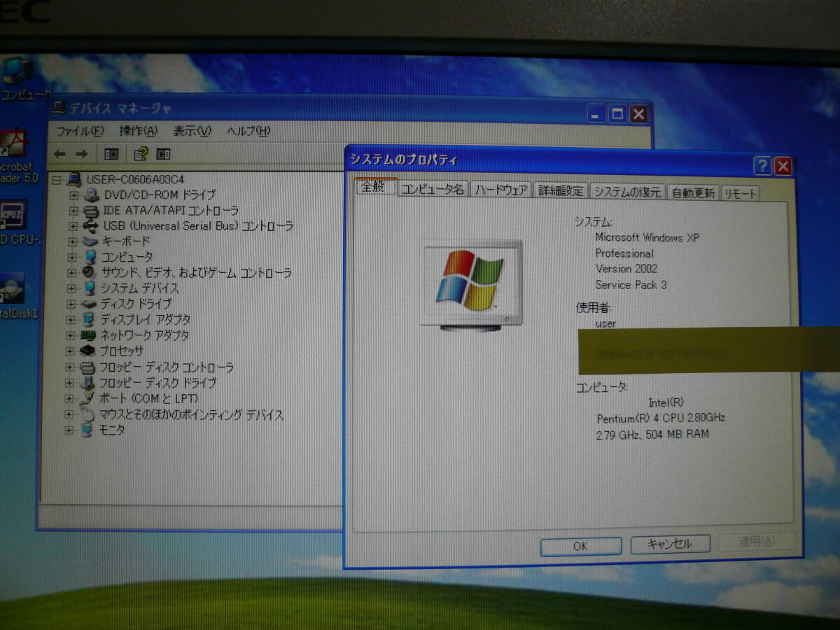The height and width of the screenshot is (630, 840).
Task: Switch to the 自動更新 tab
Action: pyautogui.click(x=694, y=192)
